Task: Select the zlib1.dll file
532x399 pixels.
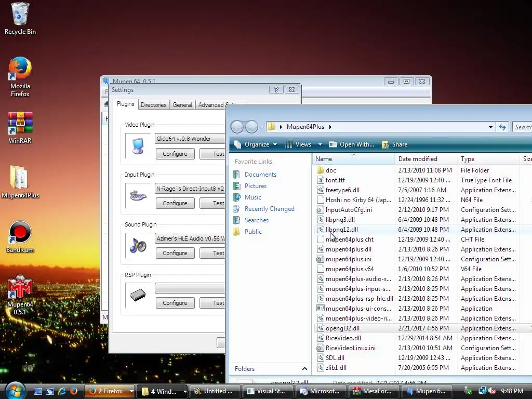Action: coord(336,367)
